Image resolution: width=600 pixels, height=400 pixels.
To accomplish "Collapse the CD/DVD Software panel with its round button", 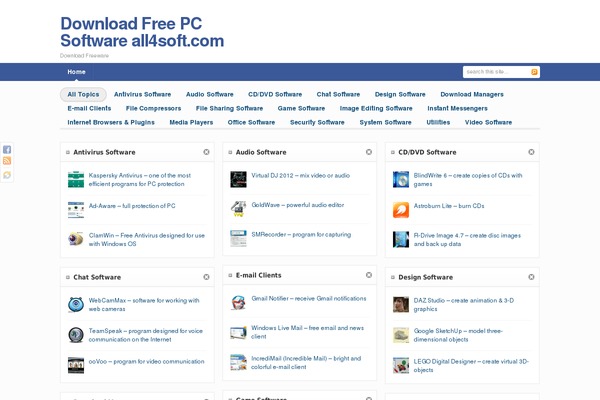I will [x=531, y=152].
